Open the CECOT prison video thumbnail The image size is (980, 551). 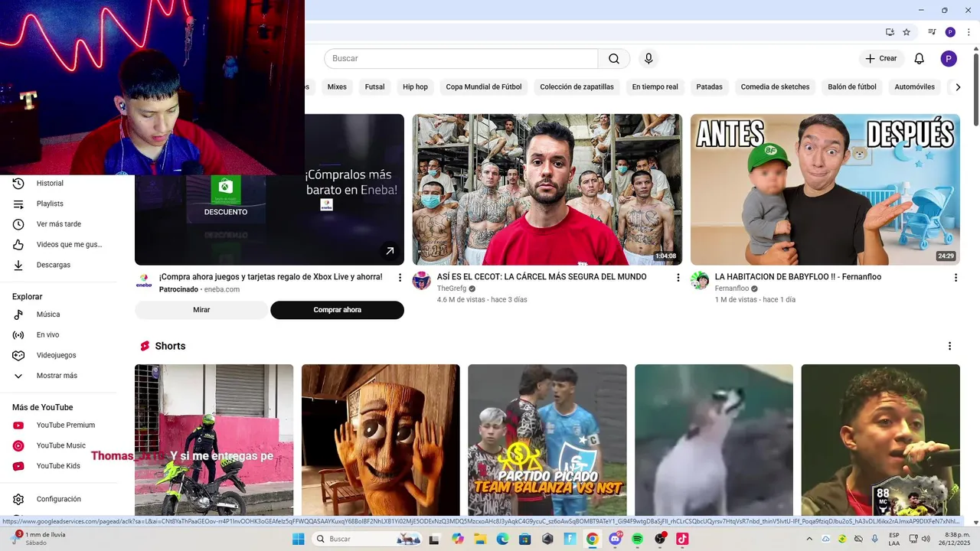pos(547,190)
